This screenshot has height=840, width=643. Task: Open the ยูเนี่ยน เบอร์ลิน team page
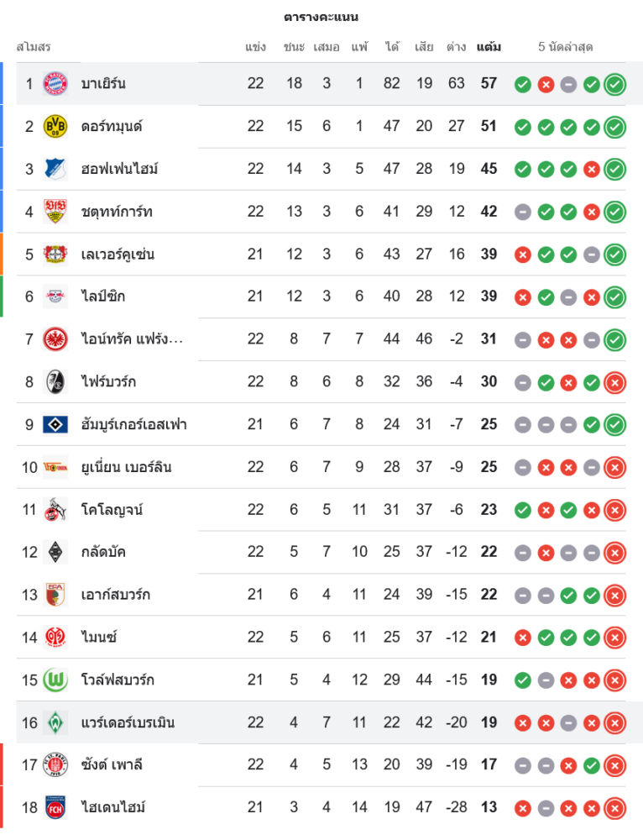pyautogui.click(x=126, y=467)
